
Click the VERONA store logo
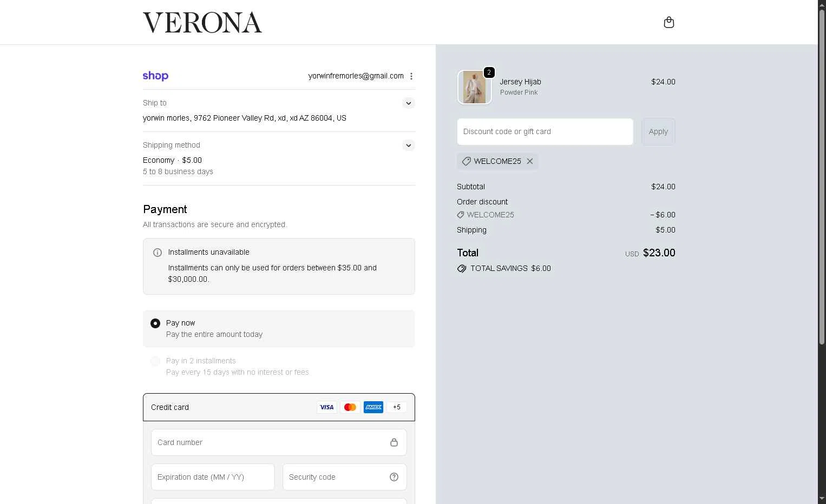pos(202,23)
